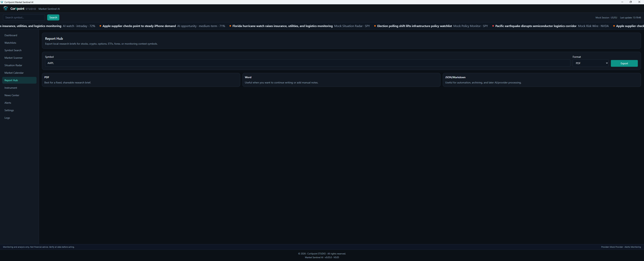Go to Watchlists page
This screenshot has width=644, height=261.
19,43
